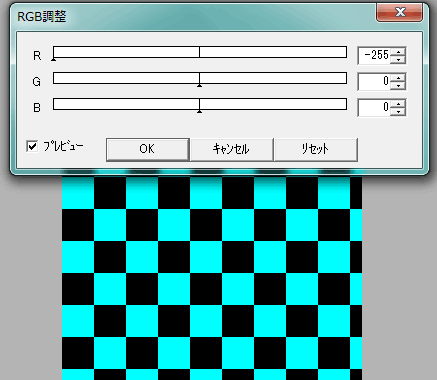The image size is (437, 380).
Task: Click the R value input field
Action: tap(374, 55)
